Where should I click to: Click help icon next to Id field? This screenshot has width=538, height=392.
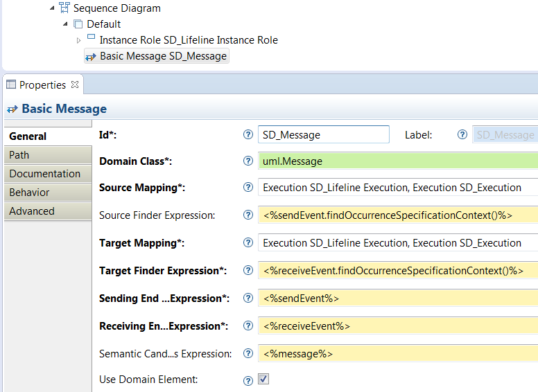(248, 135)
